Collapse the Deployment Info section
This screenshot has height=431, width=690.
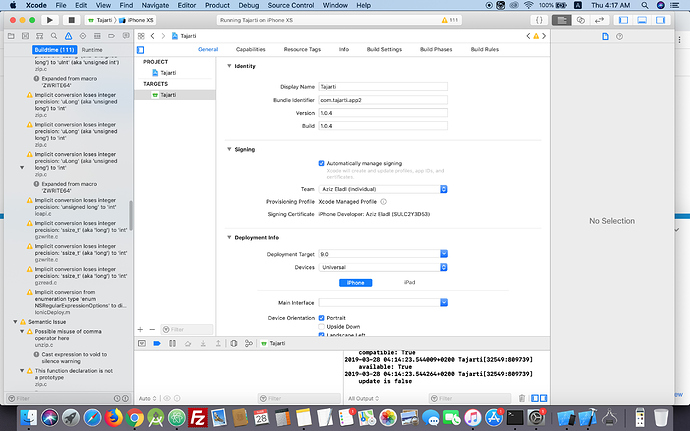(229, 237)
